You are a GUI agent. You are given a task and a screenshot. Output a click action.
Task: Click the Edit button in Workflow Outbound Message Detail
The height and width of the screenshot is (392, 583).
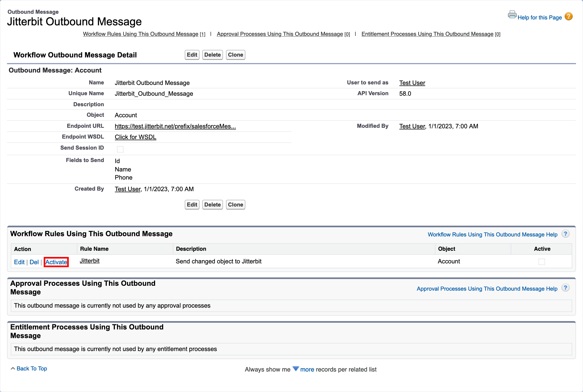192,55
